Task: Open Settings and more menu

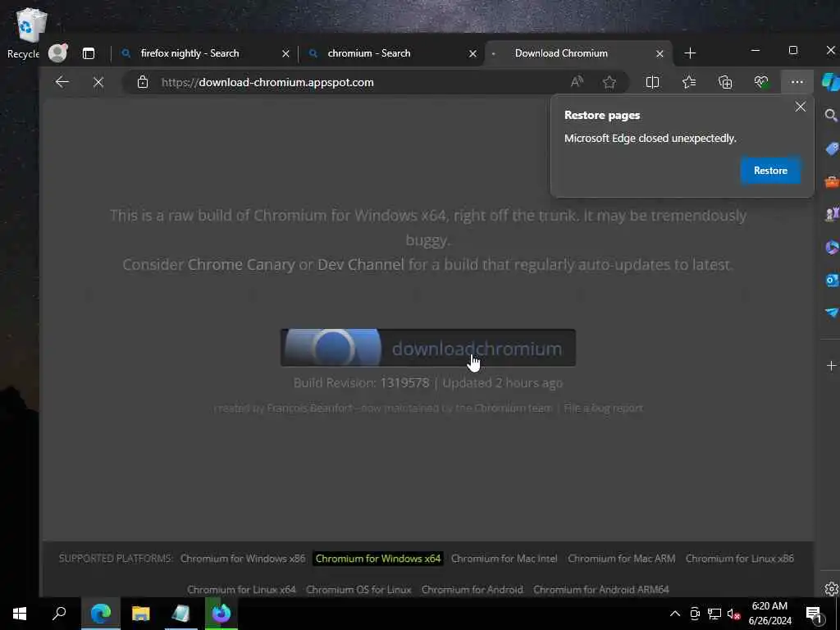Action: click(797, 82)
